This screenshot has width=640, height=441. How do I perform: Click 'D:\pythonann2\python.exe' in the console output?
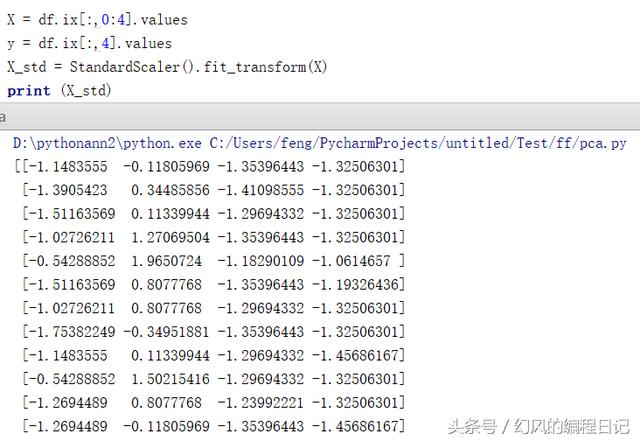point(107,143)
